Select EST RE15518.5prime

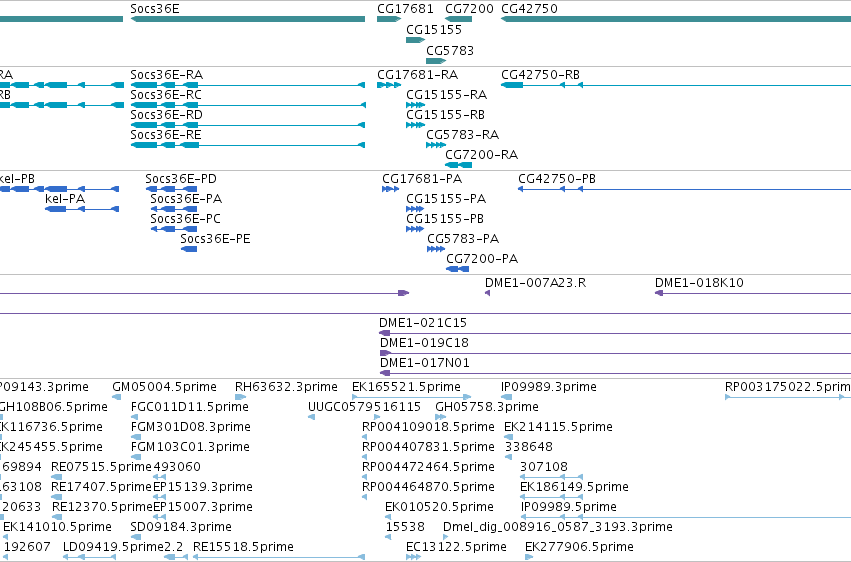point(244,547)
